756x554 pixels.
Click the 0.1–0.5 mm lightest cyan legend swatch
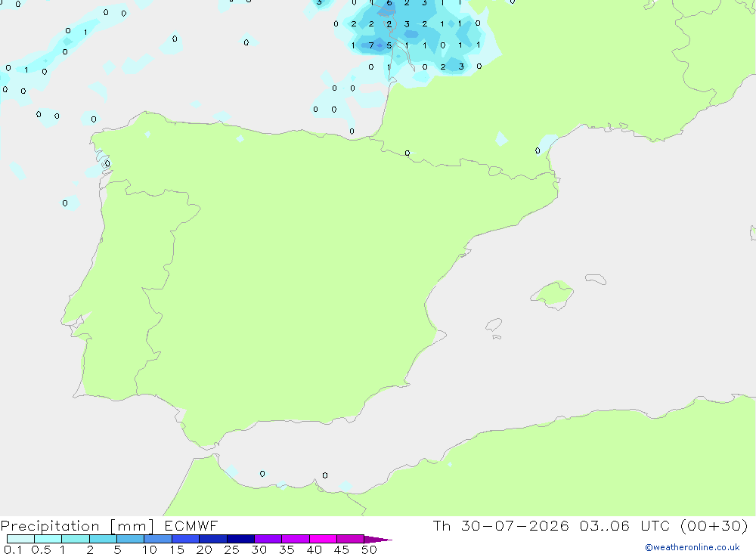click(x=20, y=539)
